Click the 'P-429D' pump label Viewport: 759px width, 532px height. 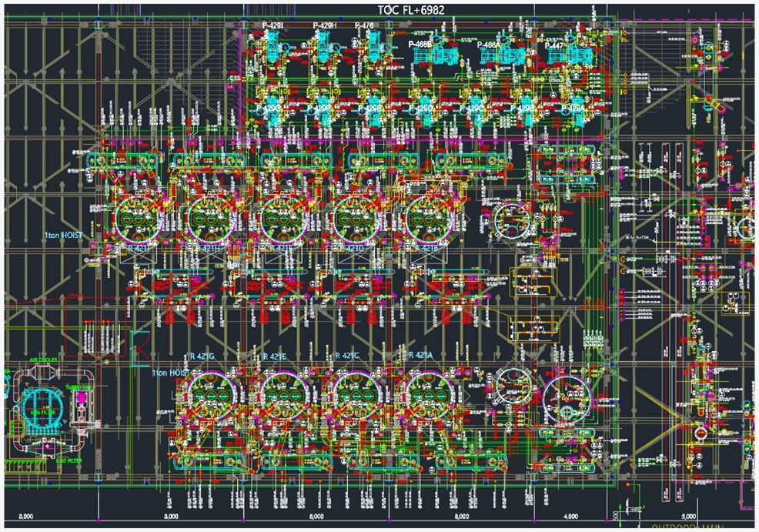coord(421,109)
